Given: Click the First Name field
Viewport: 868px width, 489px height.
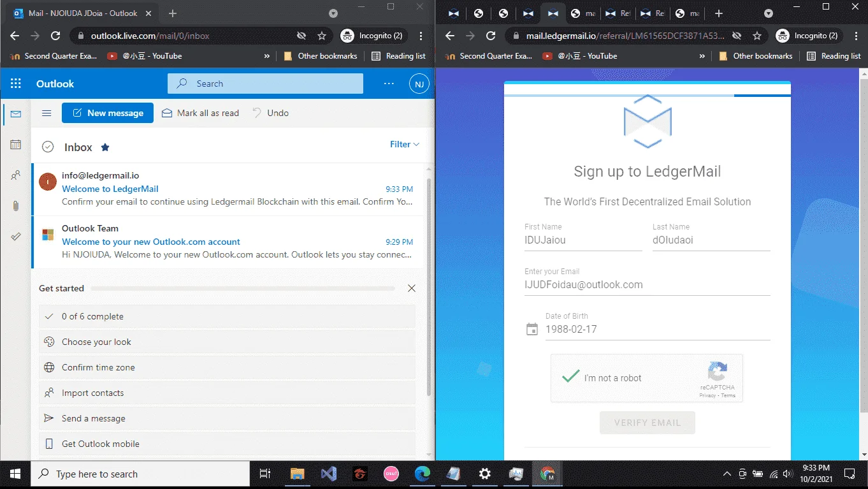Looking at the screenshot, I should pos(583,240).
